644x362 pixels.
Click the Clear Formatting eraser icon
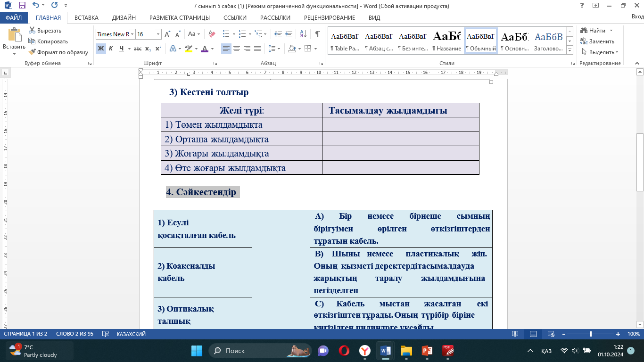(212, 34)
